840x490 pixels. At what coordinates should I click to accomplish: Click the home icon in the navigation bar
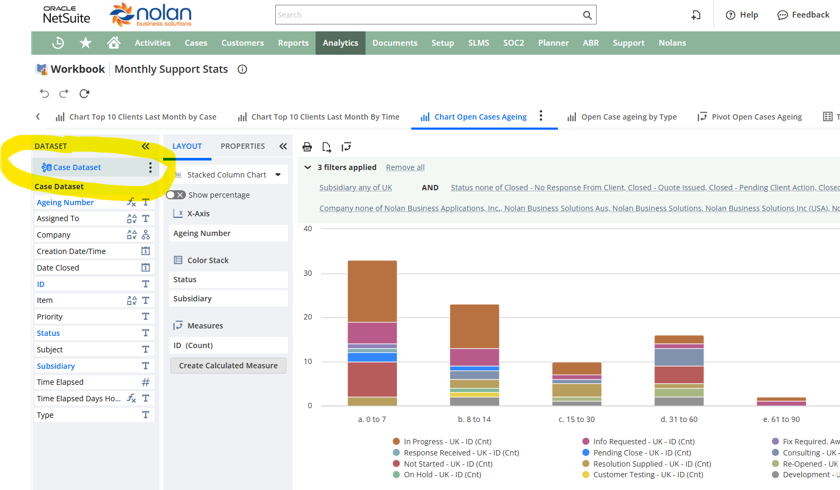[114, 42]
